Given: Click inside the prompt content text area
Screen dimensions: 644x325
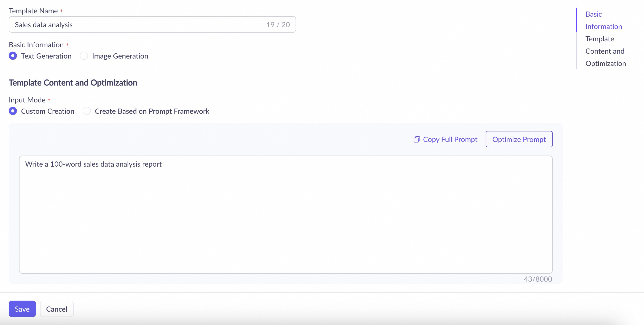Looking at the screenshot, I should coord(285,214).
